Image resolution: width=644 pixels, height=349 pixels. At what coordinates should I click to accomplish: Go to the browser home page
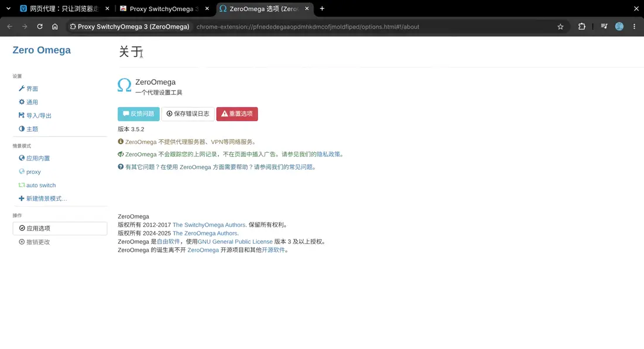(x=54, y=27)
